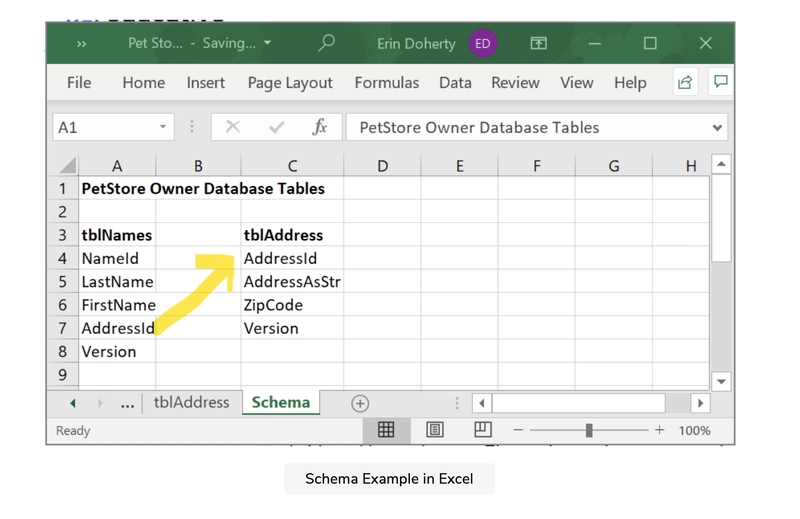Show hidden sheet tabs ellipsis
This screenshot has height=519, width=800.
coord(127,404)
